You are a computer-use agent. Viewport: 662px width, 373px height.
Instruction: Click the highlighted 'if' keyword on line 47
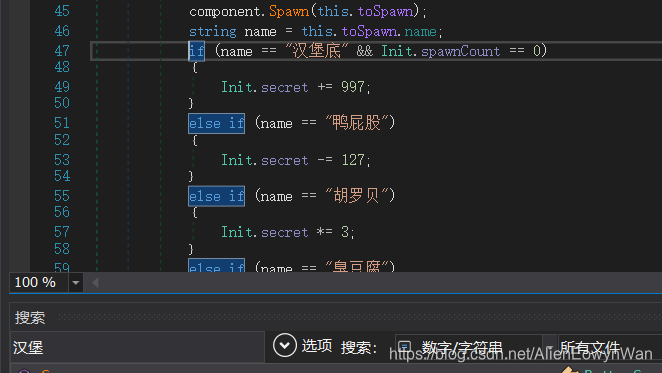pyautogui.click(x=196, y=51)
